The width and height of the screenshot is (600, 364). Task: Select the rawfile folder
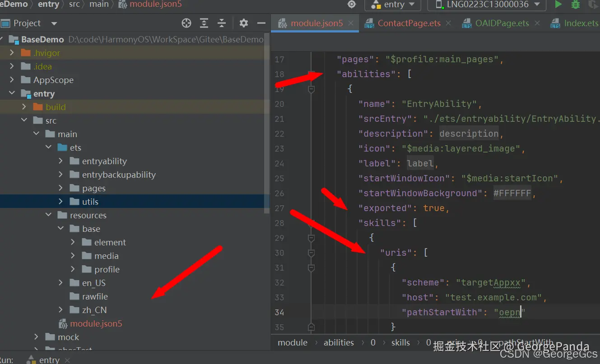click(x=94, y=296)
